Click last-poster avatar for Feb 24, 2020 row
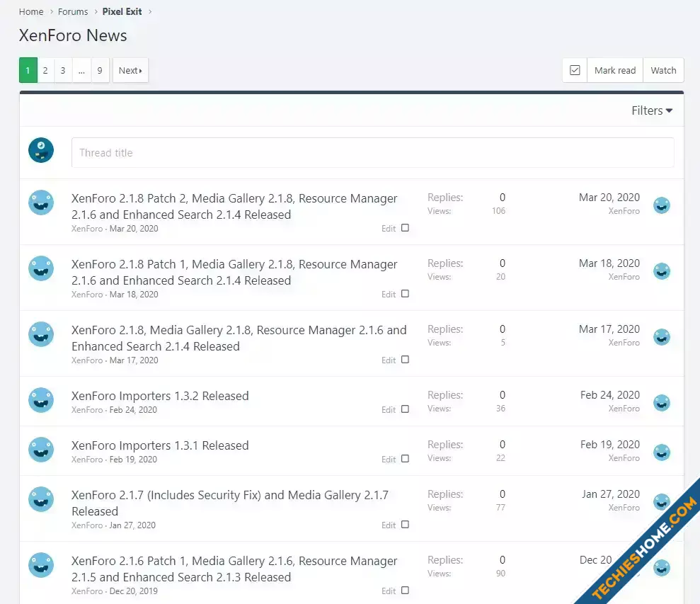 [x=662, y=403]
